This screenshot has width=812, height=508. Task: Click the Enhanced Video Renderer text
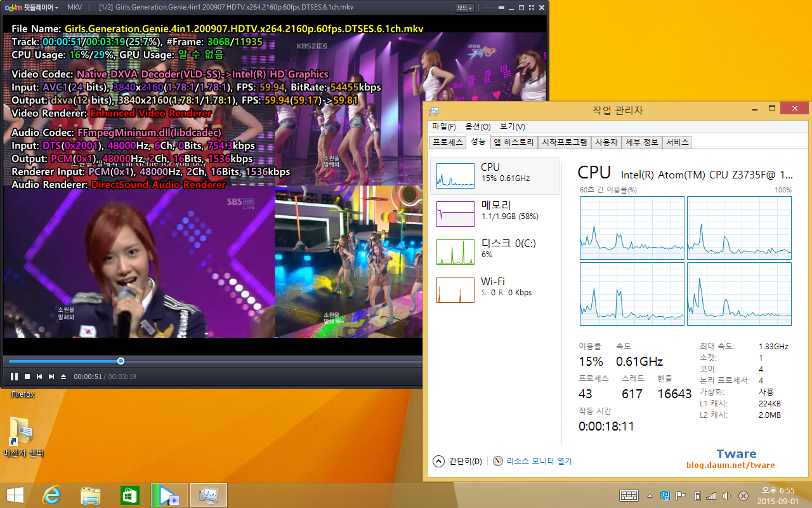point(151,113)
